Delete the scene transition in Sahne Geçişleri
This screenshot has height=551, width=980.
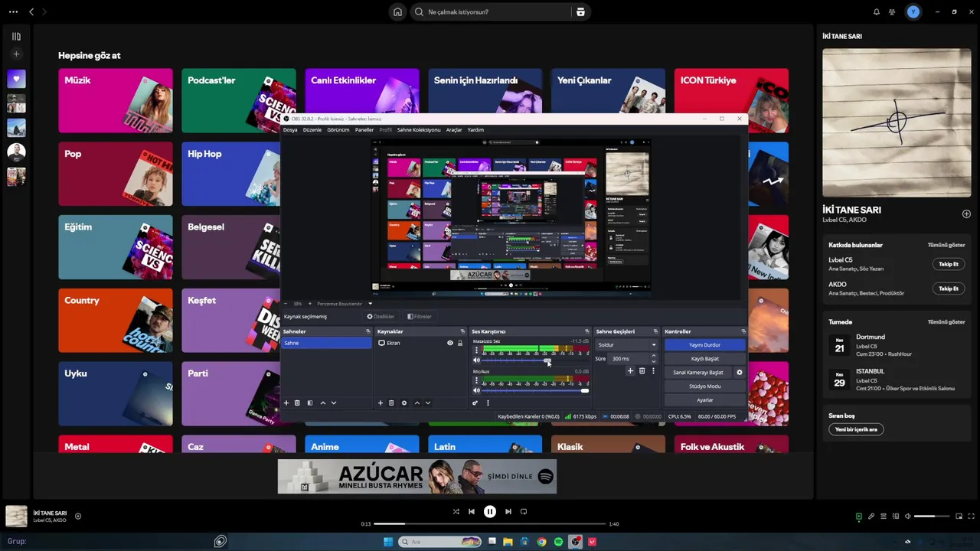tap(642, 370)
